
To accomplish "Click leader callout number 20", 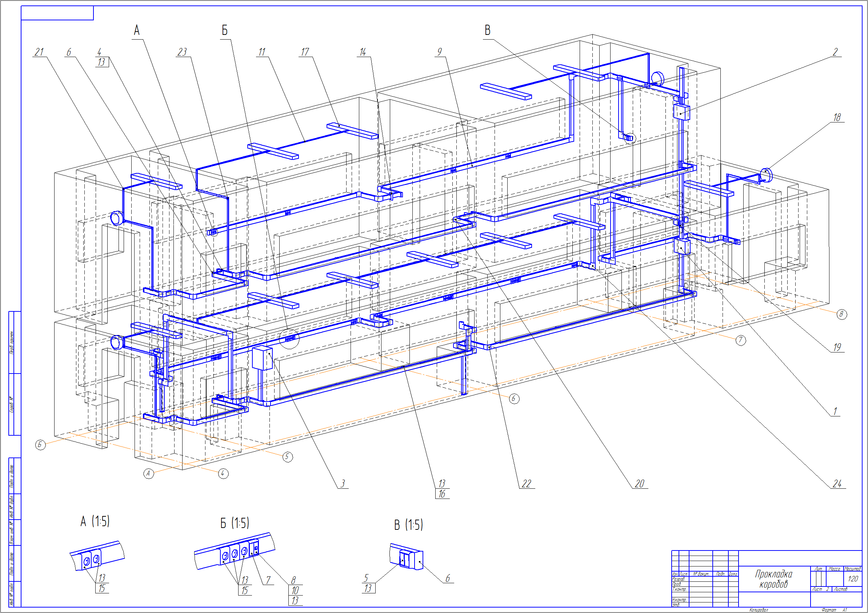I will (639, 484).
